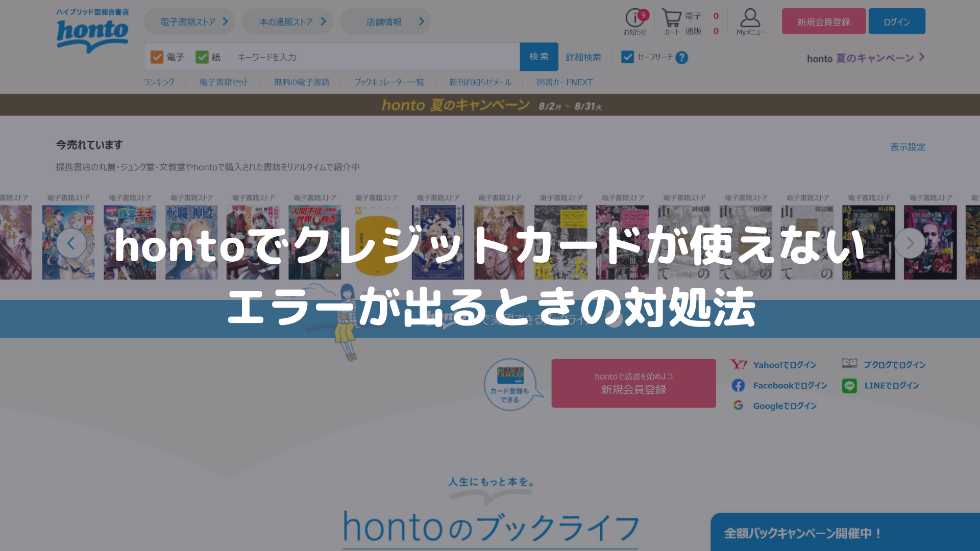Expand the 店舗情報 menu
980x551 pixels.
point(385,21)
